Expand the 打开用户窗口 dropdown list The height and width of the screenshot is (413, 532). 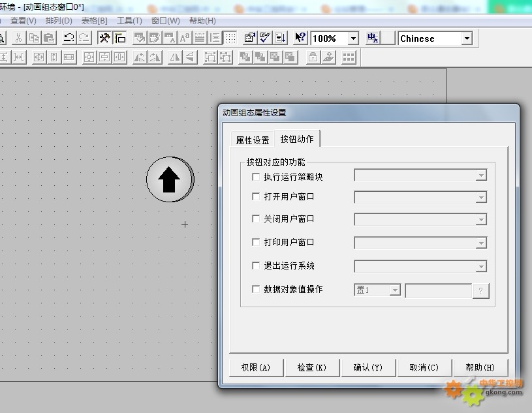pos(481,197)
